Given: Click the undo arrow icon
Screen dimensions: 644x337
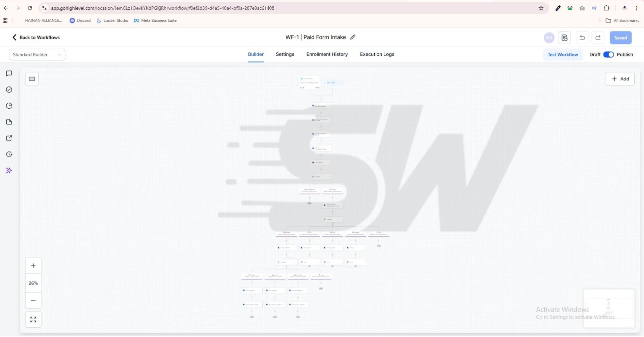Looking at the screenshot, I should coord(582,38).
